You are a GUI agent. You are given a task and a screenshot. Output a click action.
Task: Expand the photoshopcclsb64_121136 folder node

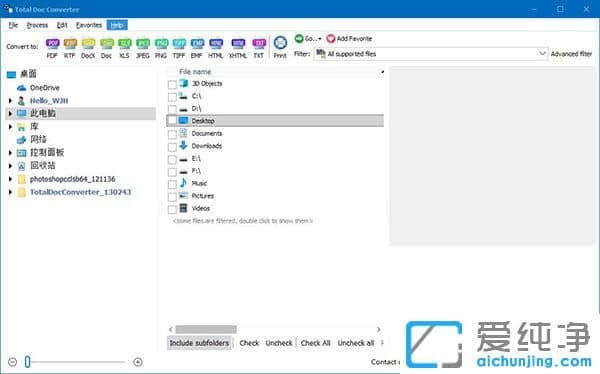[x=10, y=179]
